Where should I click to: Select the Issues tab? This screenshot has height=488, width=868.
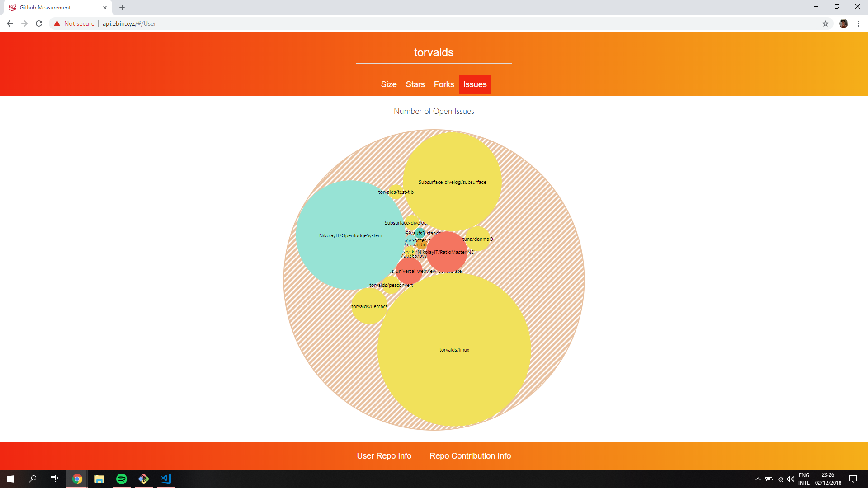475,84
